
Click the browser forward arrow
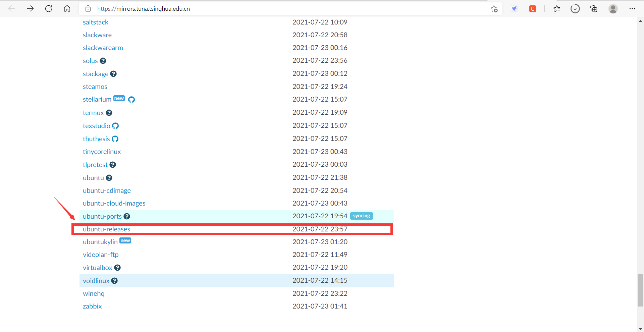30,9
